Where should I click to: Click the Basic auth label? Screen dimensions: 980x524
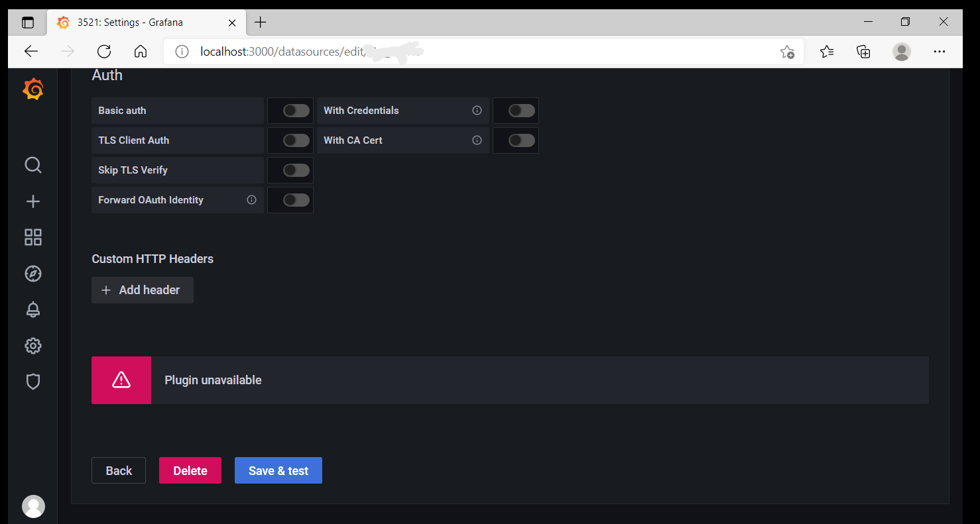[x=122, y=111]
